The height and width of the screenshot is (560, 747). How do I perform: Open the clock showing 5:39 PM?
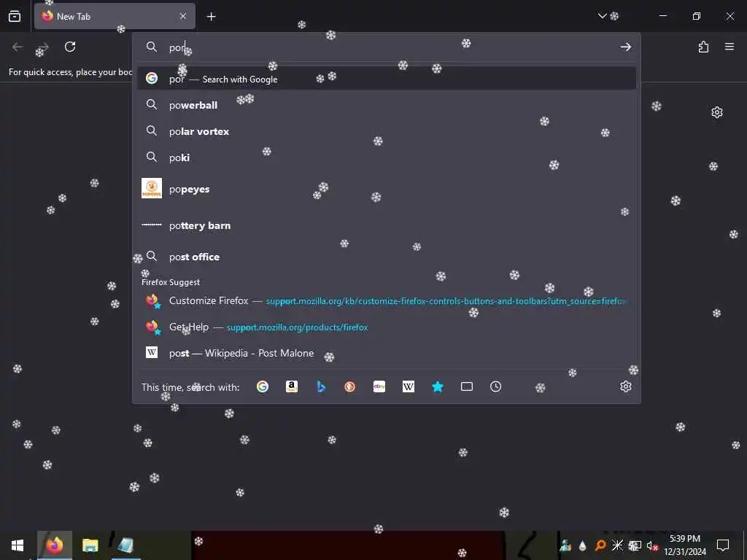(x=685, y=545)
